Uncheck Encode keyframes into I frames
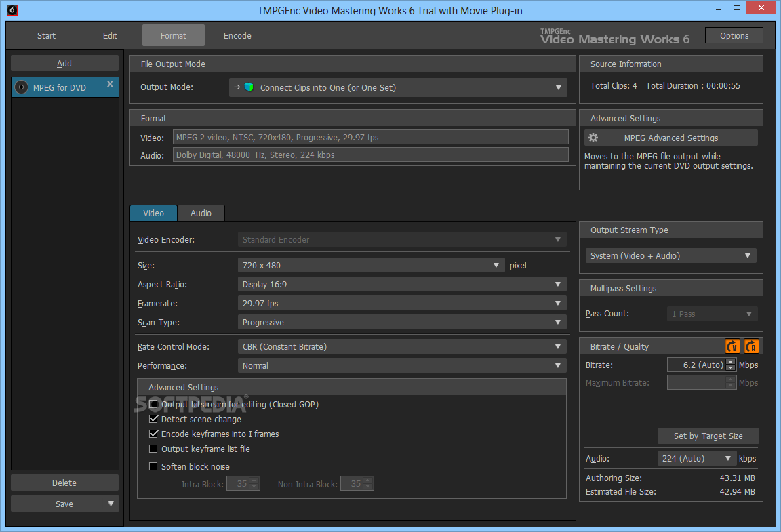The image size is (781, 532). tap(153, 434)
